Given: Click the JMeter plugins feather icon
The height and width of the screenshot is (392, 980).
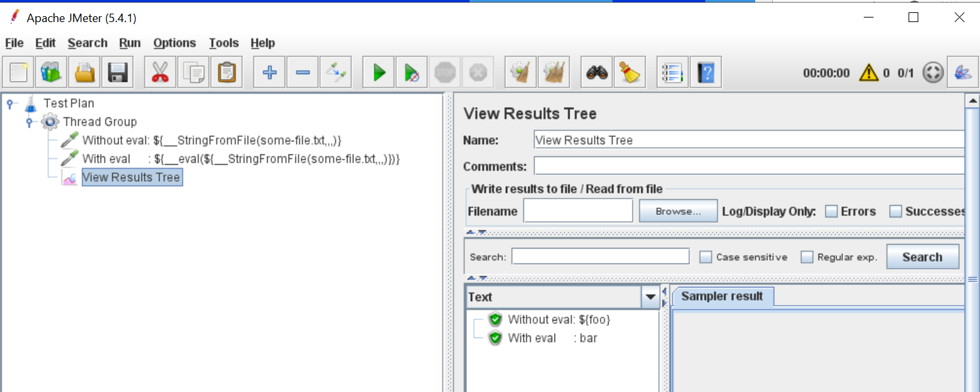Looking at the screenshot, I should point(962,71).
